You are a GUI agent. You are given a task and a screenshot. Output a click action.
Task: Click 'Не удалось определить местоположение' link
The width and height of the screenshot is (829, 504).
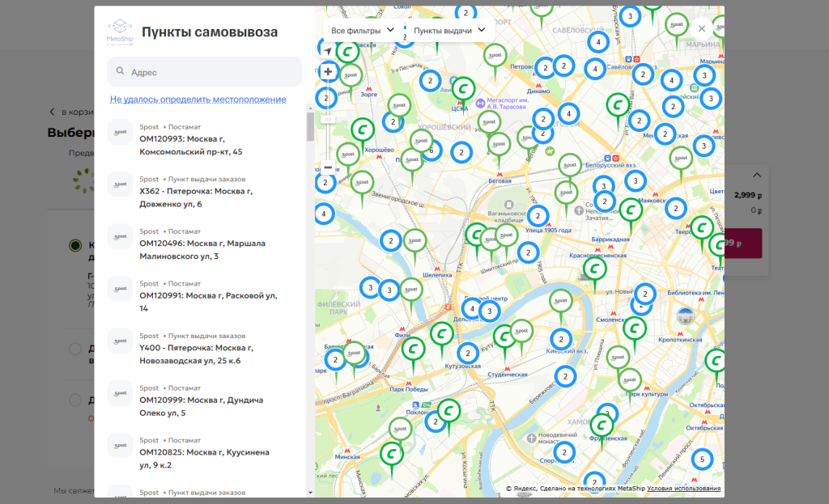tap(198, 100)
